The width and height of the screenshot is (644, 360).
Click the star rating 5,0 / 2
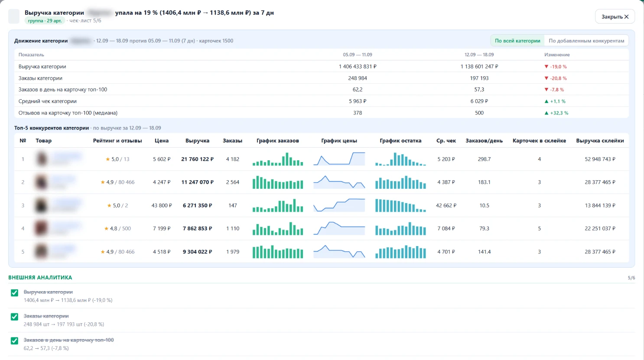click(x=117, y=205)
